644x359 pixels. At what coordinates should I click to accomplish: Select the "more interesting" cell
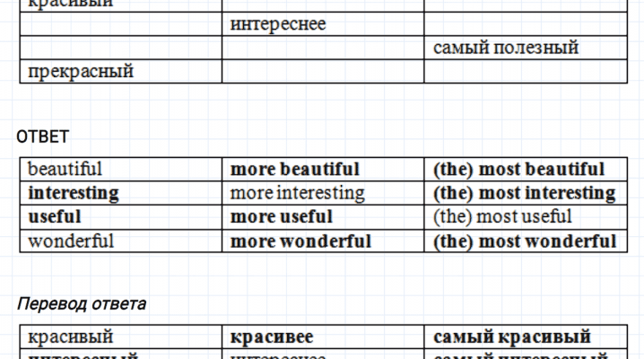click(x=298, y=193)
